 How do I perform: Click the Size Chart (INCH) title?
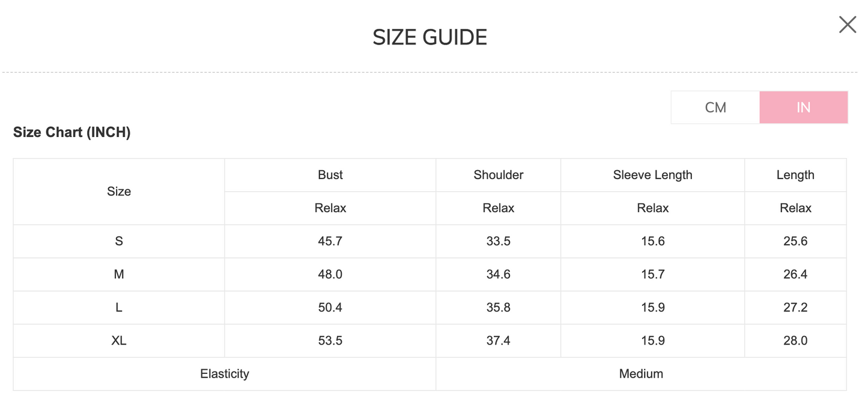(72, 132)
